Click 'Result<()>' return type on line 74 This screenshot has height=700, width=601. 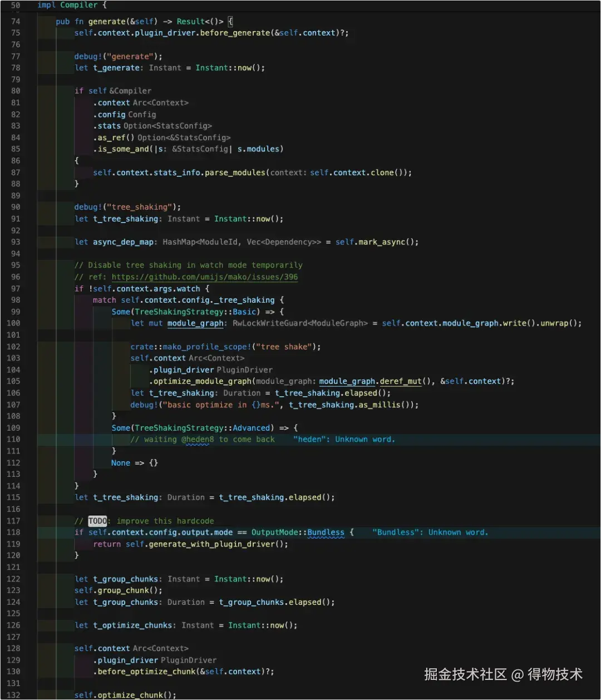(x=200, y=21)
